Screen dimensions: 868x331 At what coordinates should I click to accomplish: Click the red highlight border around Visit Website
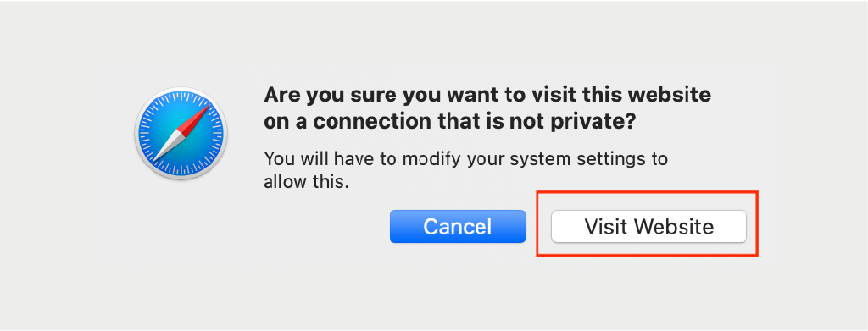[647, 192]
